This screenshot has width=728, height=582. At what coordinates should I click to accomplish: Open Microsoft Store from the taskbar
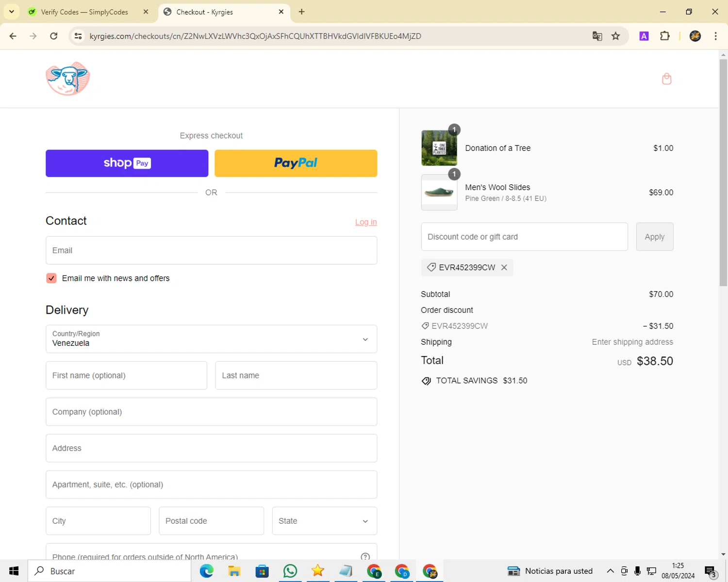(x=262, y=571)
